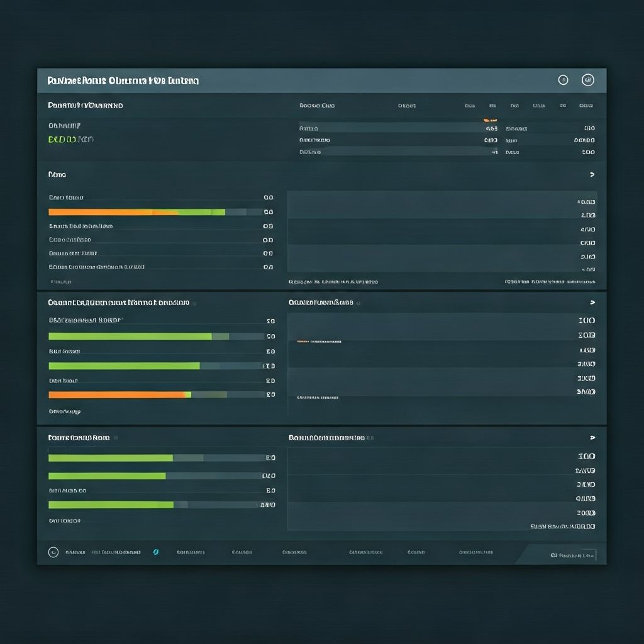Viewport: 644px width, 644px height.
Task: Open the circular notification icon in the title bar
Action: point(563,80)
